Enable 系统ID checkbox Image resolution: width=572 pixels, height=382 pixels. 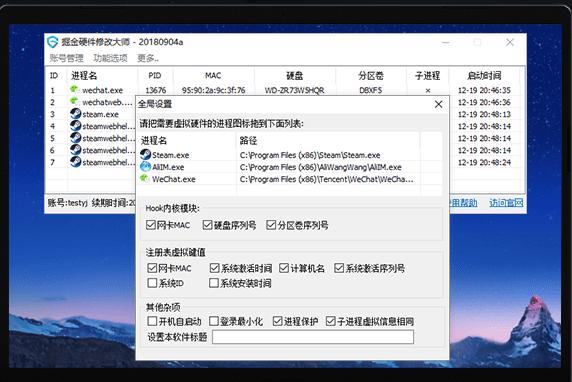[152, 283]
